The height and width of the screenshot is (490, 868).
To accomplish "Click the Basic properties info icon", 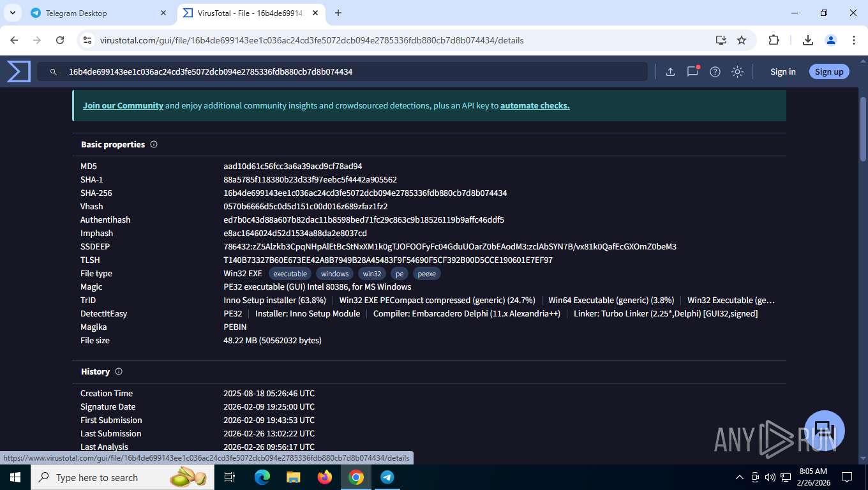I will click(154, 144).
